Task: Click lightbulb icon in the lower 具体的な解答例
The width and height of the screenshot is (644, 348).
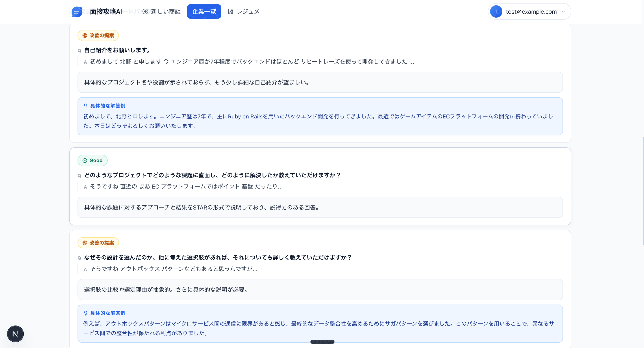Action: tap(85, 313)
